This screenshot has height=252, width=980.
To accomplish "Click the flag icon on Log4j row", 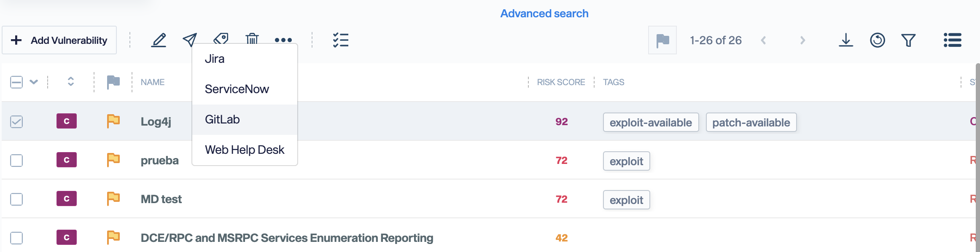I will pos(113,121).
